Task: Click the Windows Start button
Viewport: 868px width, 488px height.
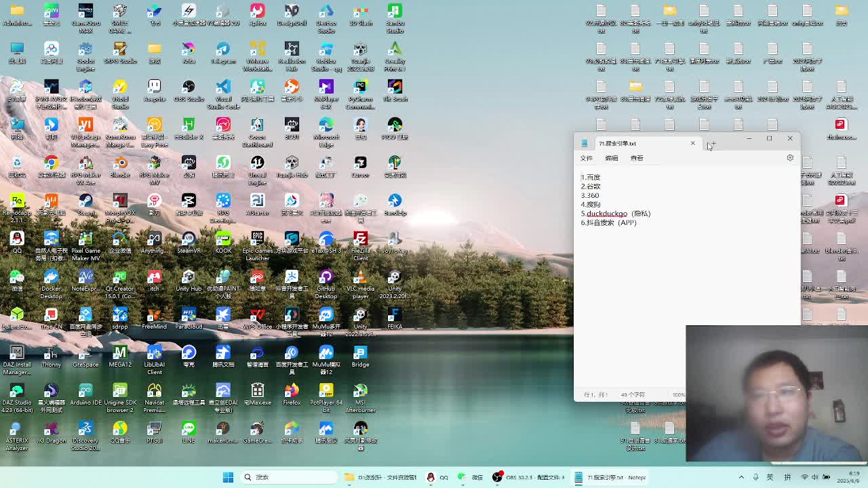Action: click(228, 477)
